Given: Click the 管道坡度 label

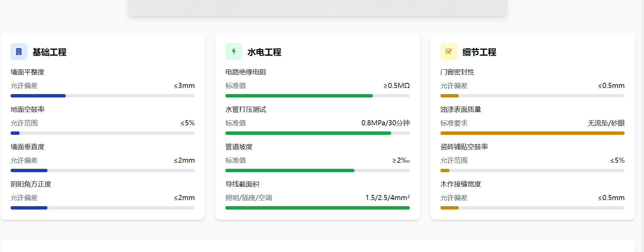Looking at the screenshot, I should [239, 147].
